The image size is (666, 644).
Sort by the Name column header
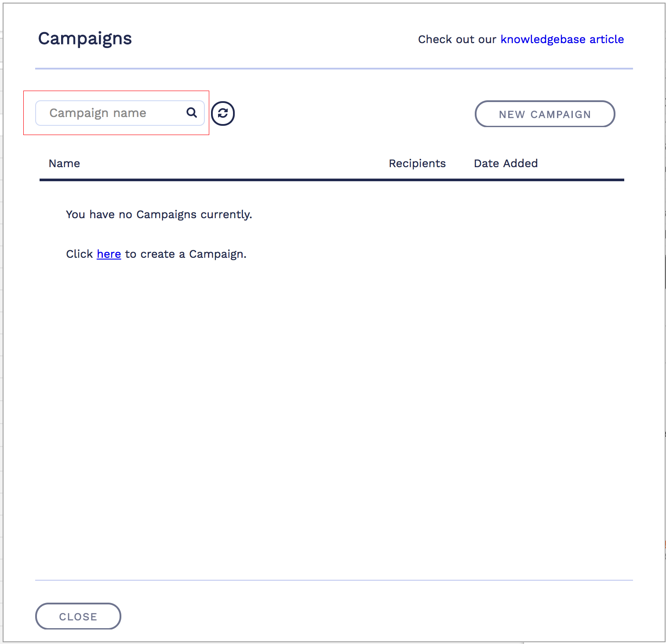(x=64, y=164)
